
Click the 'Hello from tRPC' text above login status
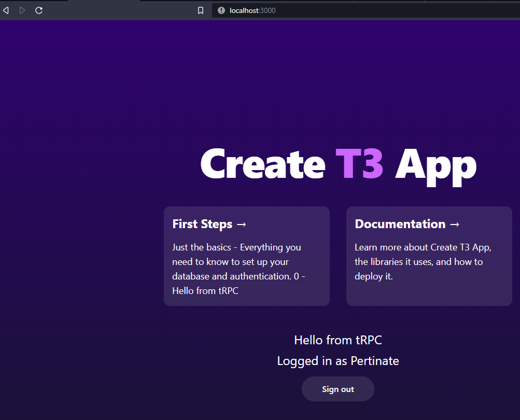tap(338, 340)
